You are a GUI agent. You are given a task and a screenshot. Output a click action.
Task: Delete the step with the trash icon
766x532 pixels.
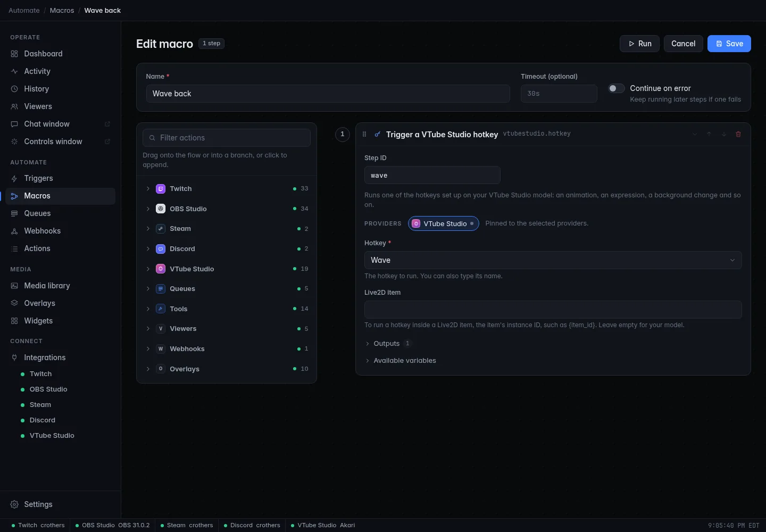pos(738,134)
